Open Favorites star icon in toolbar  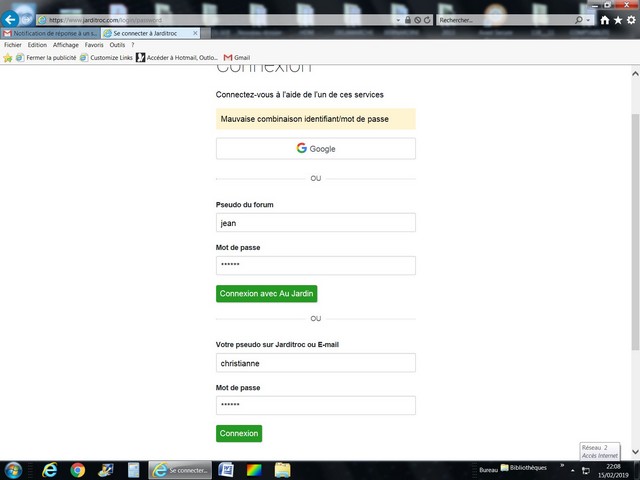618,20
